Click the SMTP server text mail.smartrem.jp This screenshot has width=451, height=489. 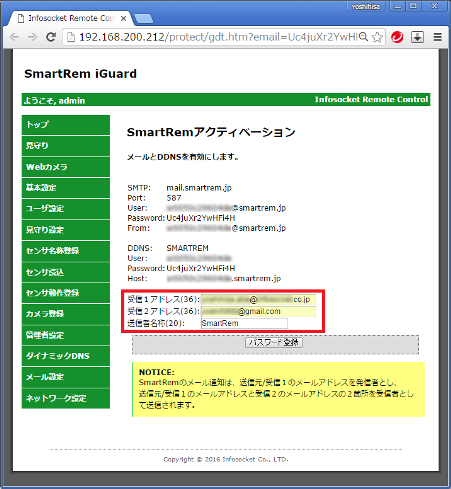point(199,188)
